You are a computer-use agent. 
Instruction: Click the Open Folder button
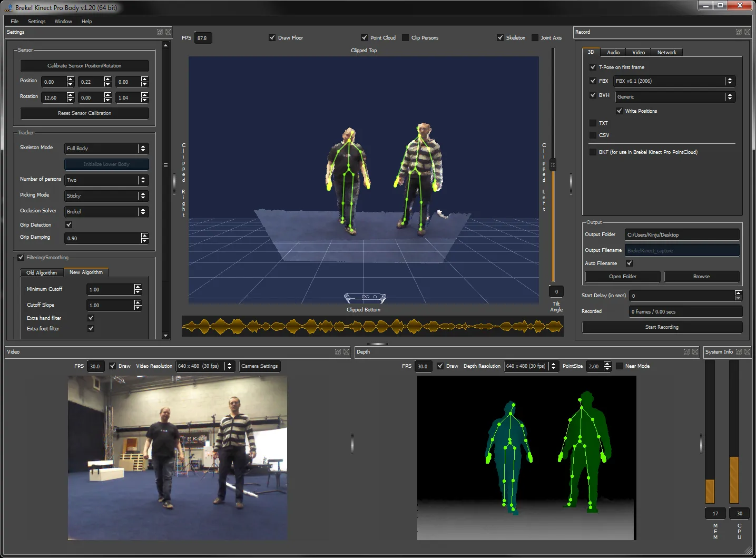coord(623,277)
